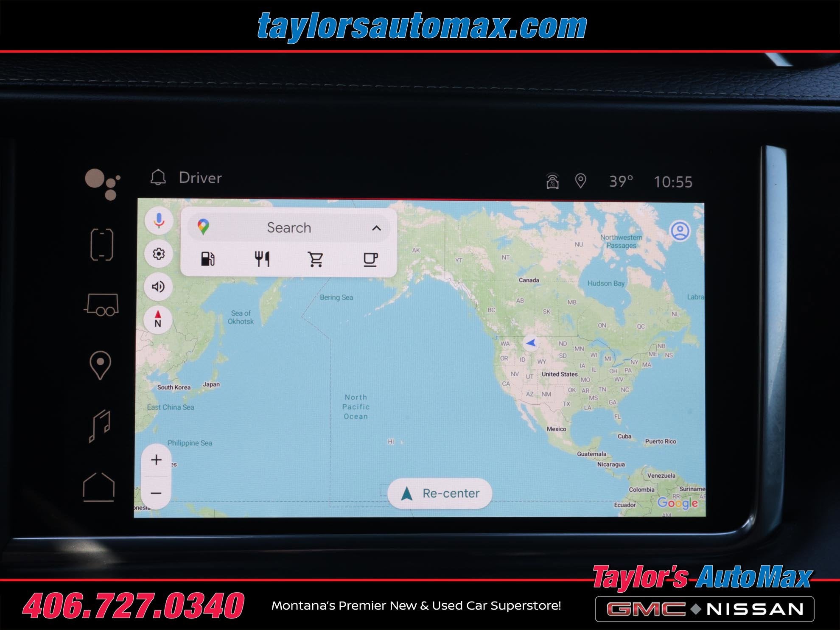Search for gas stations
840x630 pixels.
tap(207, 259)
